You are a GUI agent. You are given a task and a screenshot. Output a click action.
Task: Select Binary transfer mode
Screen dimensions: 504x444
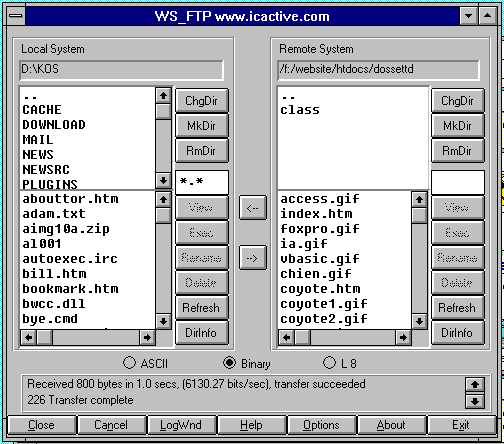(x=246, y=363)
